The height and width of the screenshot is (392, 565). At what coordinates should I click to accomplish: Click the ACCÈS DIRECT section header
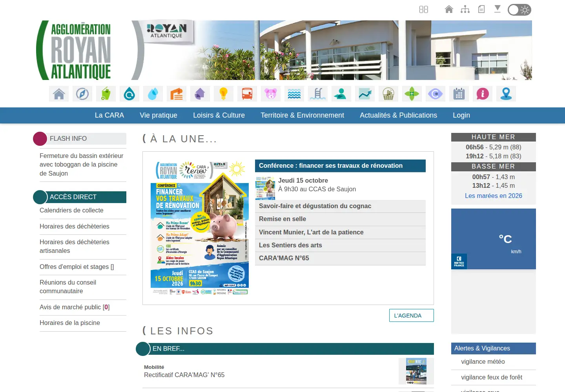pyautogui.click(x=80, y=197)
